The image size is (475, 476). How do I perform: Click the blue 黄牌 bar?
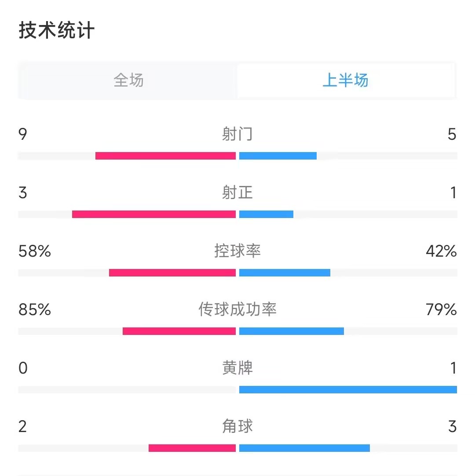(348, 389)
